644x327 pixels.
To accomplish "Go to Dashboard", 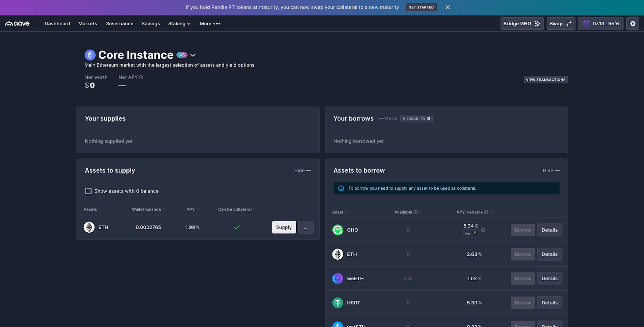I will pos(57,24).
